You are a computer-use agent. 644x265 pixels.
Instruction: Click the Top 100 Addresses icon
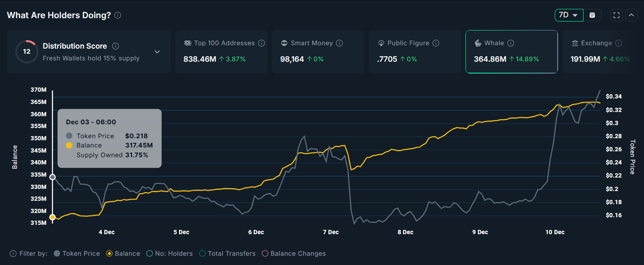(187, 43)
